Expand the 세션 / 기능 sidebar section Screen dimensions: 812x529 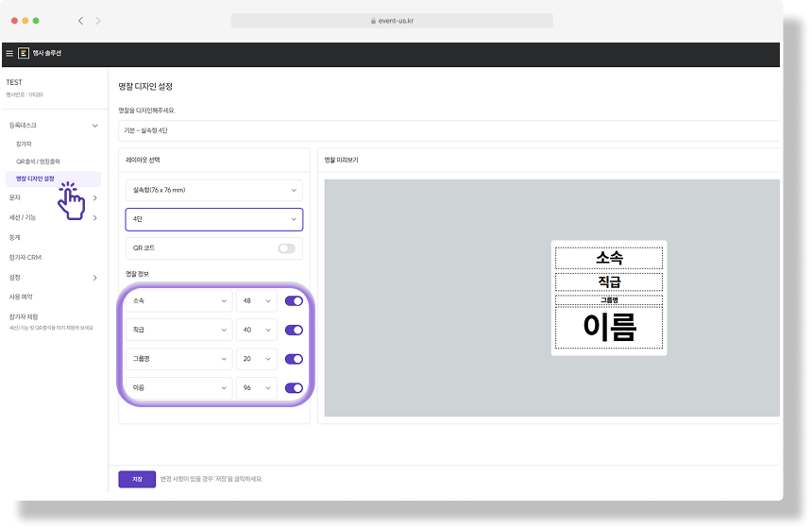click(x=94, y=217)
